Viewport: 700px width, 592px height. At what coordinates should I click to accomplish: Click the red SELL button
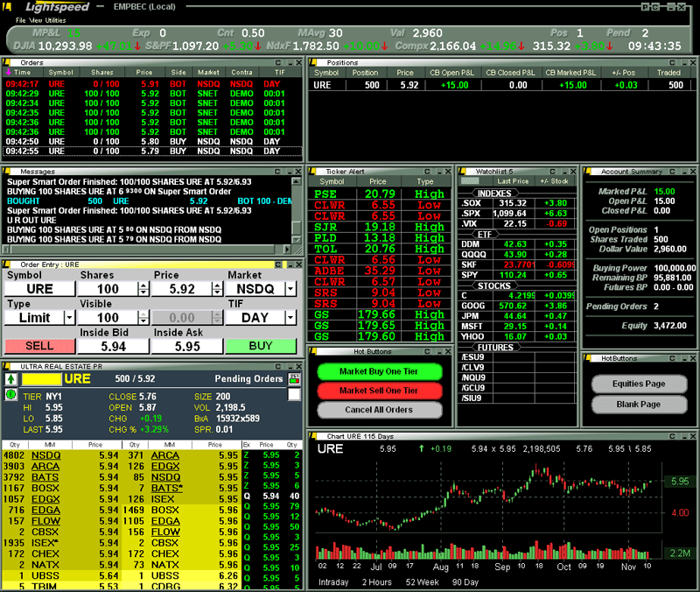click(x=39, y=345)
